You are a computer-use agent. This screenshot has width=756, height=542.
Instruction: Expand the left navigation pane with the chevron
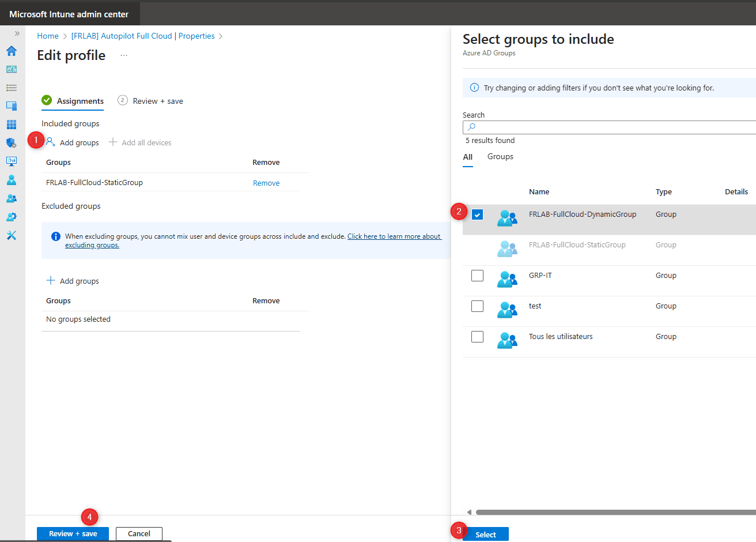pos(17,33)
